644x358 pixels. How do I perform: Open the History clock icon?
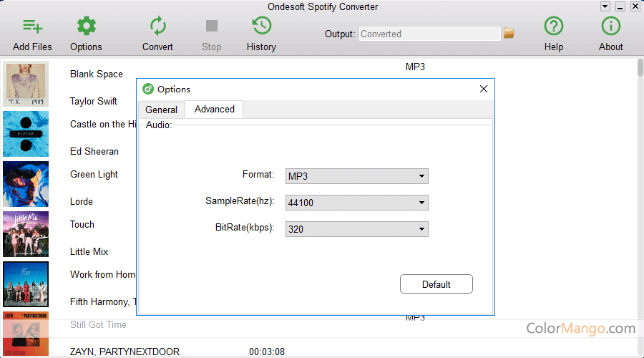261,27
